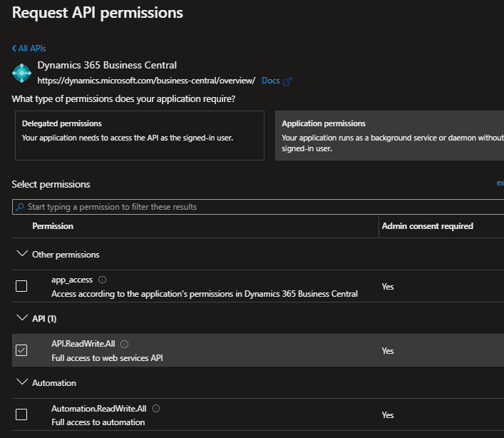This screenshot has height=438, width=504.
Task: Collapse the API (1) group
Action: click(22, 318)
